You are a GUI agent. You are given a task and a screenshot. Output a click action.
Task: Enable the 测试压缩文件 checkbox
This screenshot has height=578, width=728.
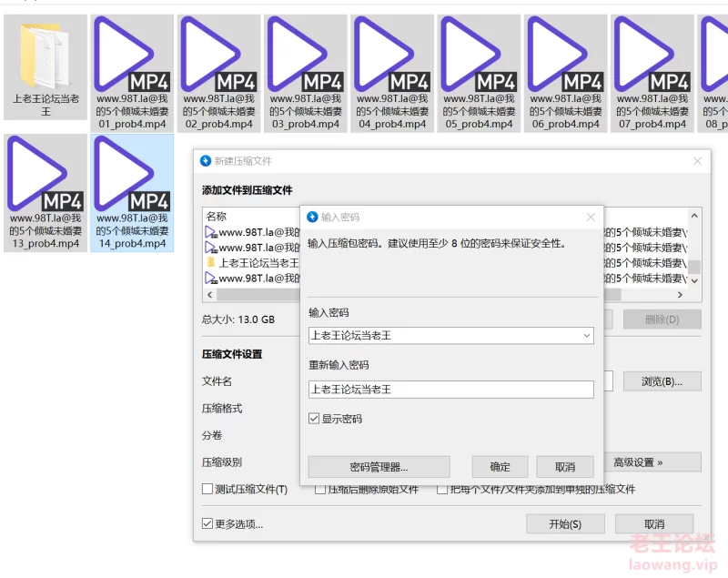coord(208,490)
